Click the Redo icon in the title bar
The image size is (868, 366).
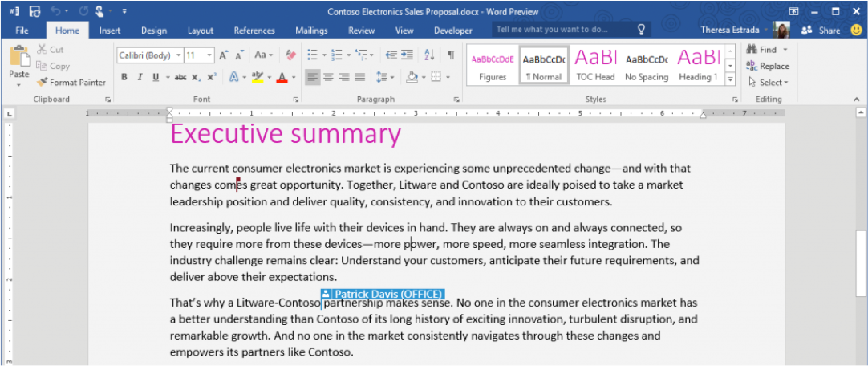tap(83, 11)
